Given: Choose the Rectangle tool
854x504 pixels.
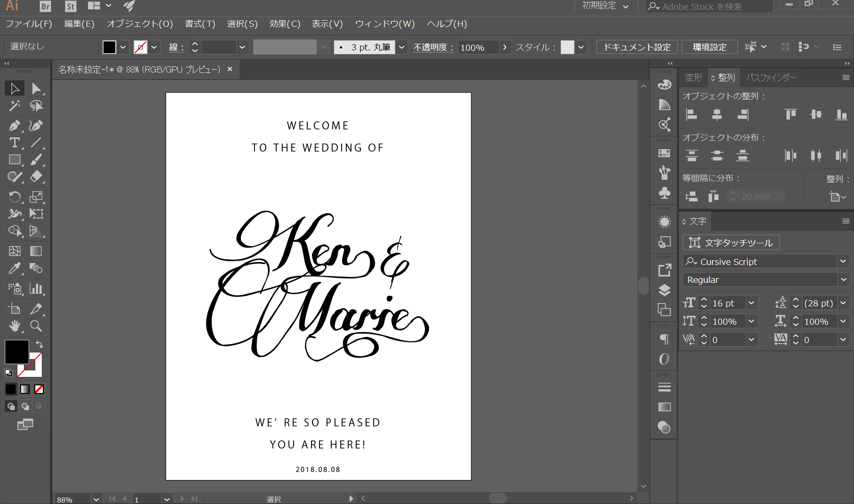Looking at the screenshot, I should pyautogui.click(x=15, y=160).
